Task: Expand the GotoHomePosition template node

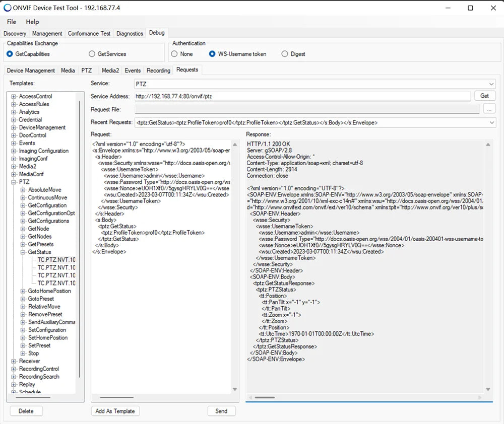Action: point(23,291)
